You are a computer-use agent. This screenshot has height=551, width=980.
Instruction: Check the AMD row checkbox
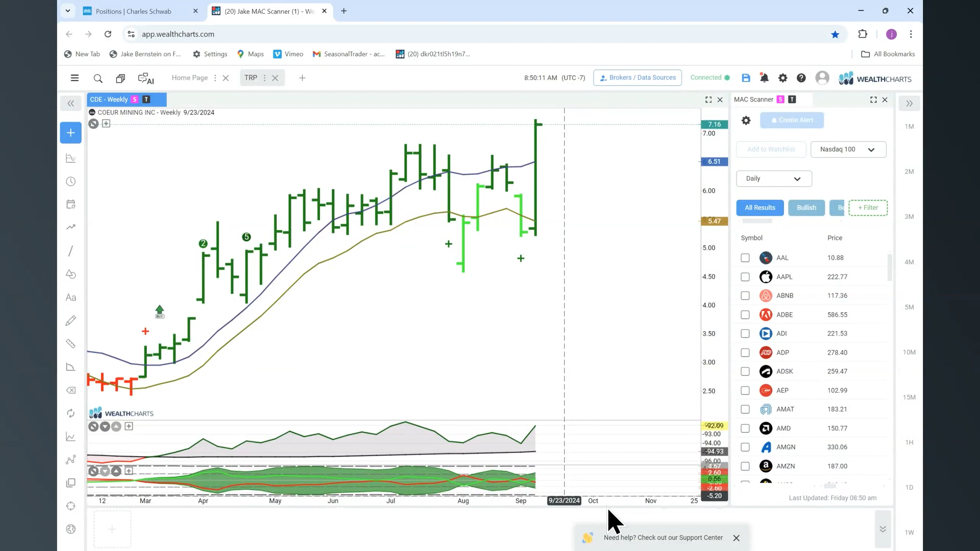click(745, 429)
